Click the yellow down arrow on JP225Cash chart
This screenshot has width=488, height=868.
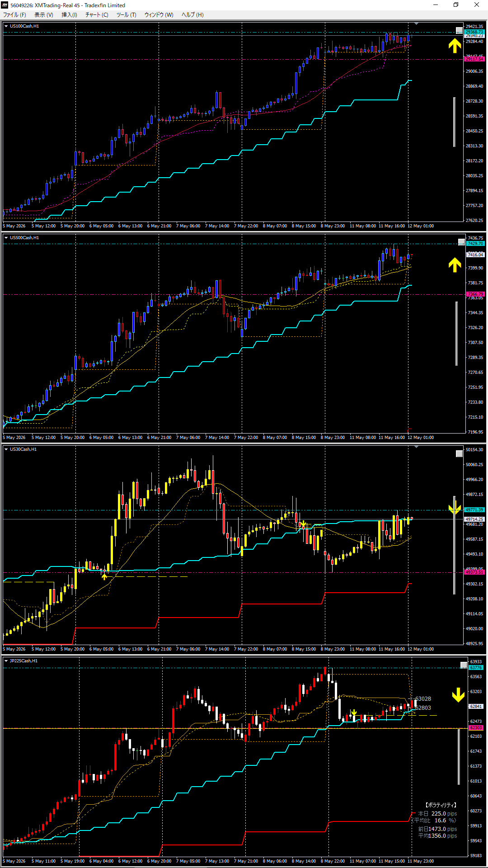click(459, 695)
